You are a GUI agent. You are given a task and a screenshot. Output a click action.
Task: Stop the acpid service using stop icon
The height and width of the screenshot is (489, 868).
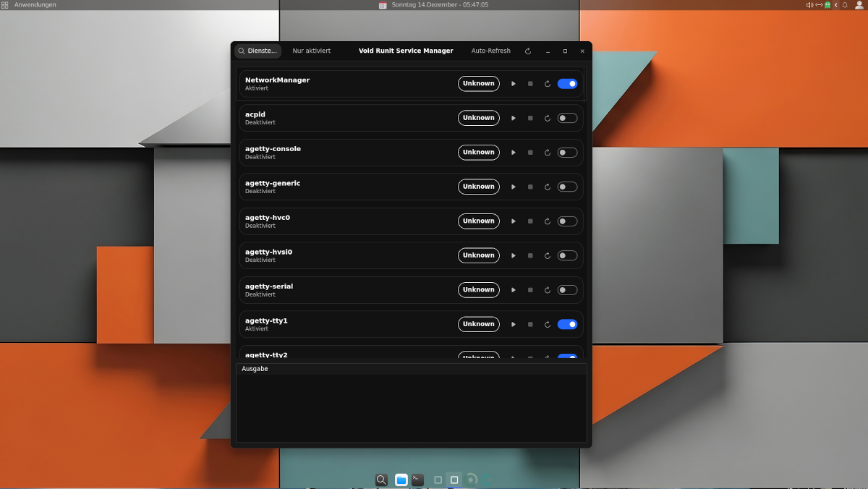(x=530, y=118)
